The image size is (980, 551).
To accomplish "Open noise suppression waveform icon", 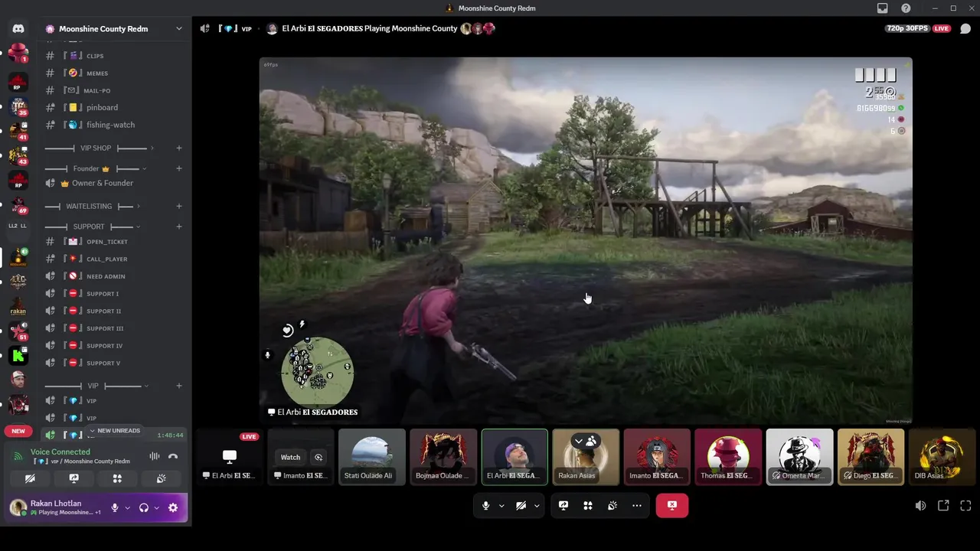I will coord(155,456).
